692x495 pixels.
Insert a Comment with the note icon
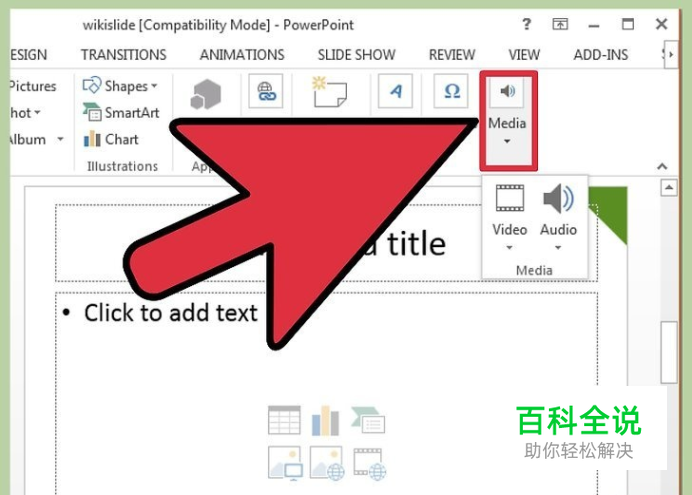coord(330,92)
